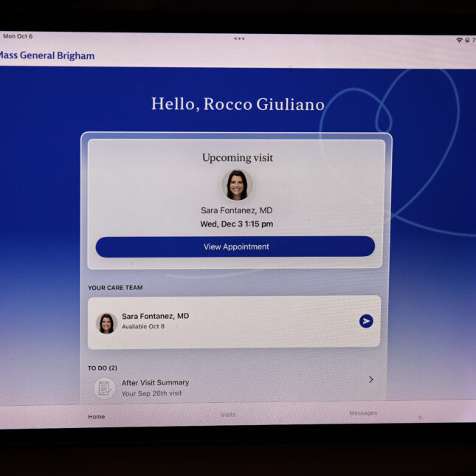Switch to the Visits tab
Image resolution: width=476 pixels, height=476 pixels.
coord(228,415)
